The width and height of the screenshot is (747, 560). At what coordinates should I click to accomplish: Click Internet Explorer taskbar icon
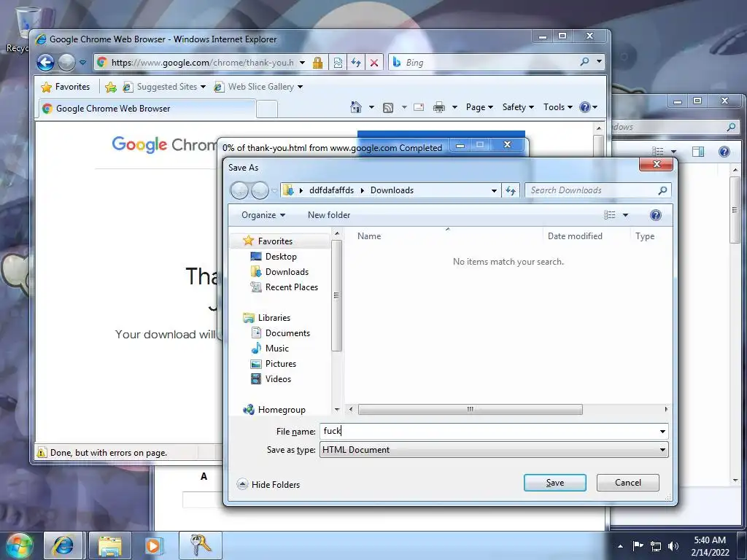pyautogui.click(x=63, y=545)
